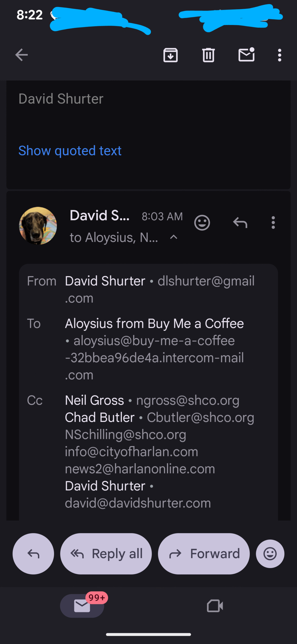Open message options three-dot menu
Viewport: 297px width, 644px height.
pos(273,223)
